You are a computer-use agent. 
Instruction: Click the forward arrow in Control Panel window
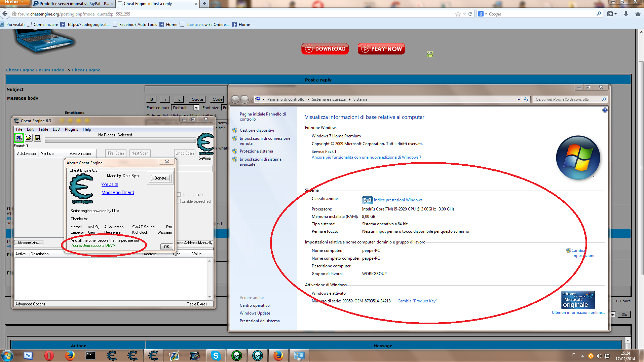245,99
